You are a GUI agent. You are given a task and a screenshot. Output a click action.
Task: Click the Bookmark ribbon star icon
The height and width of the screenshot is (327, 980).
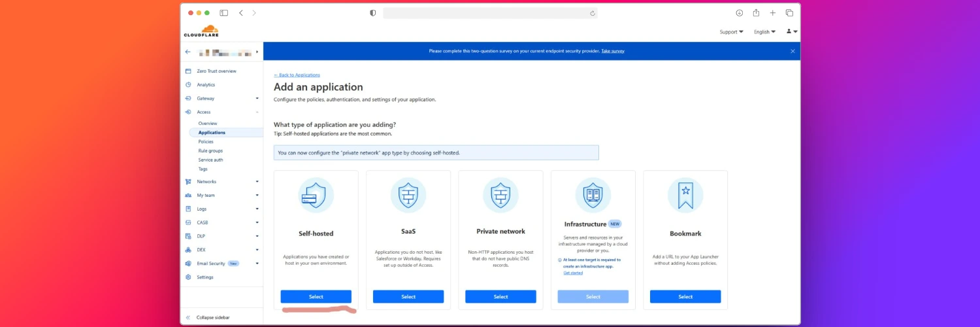(x=685, y=195)
